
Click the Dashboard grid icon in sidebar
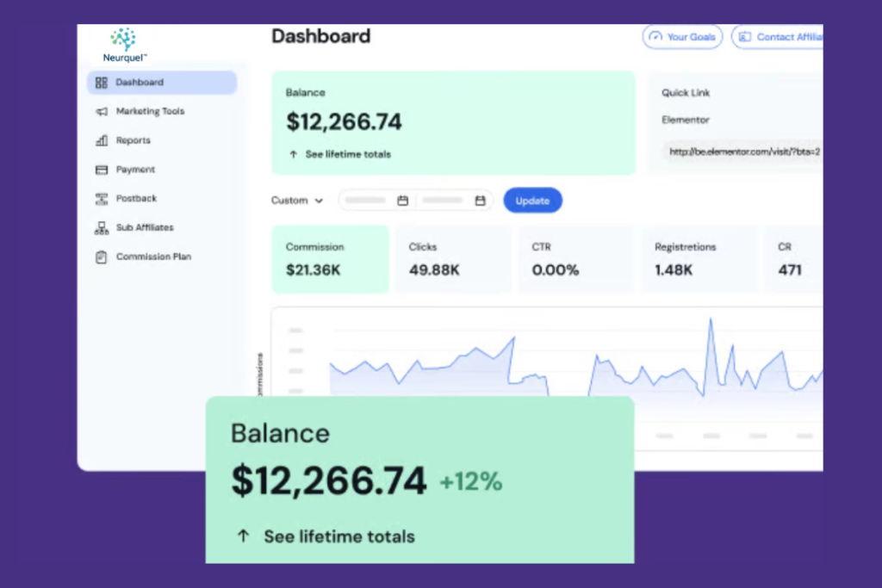pyautogui.click(x=102, y=83)
